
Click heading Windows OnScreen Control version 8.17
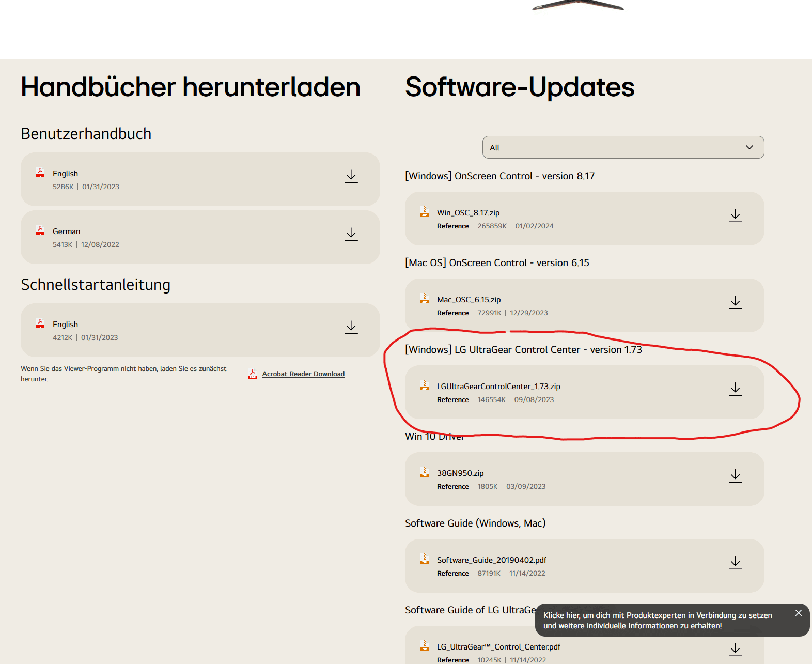pyautogui.click(x=499, y=176)
